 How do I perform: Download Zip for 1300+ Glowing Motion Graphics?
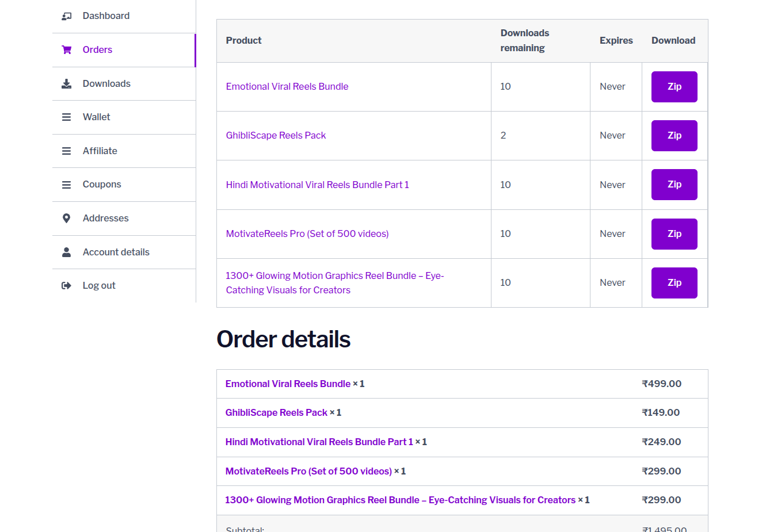tap(674, 283)
